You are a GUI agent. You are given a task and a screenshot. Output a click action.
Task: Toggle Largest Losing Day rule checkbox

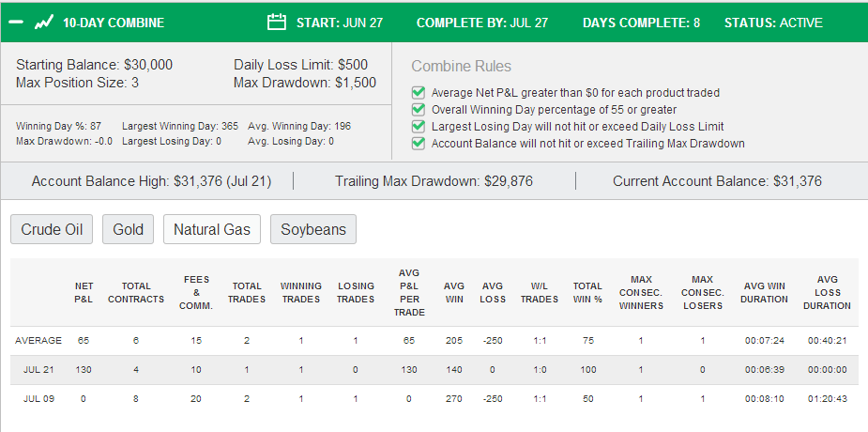click(419, 126)
